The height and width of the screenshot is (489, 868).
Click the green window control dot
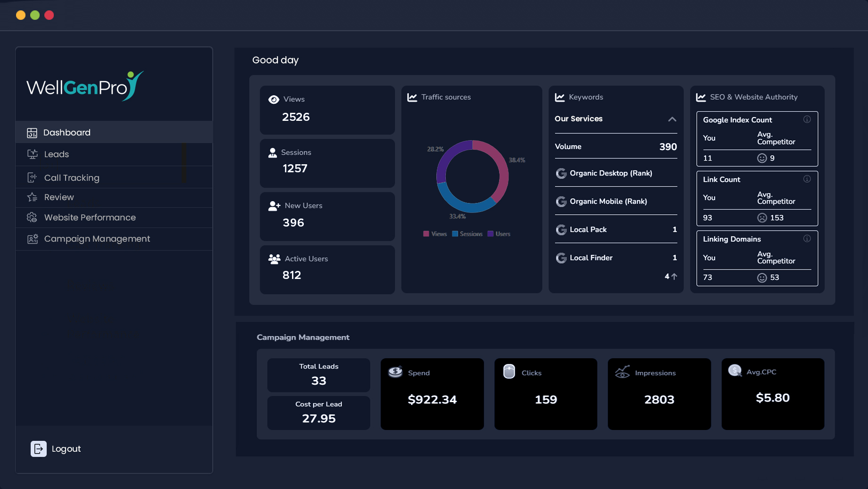pos(35,15)
